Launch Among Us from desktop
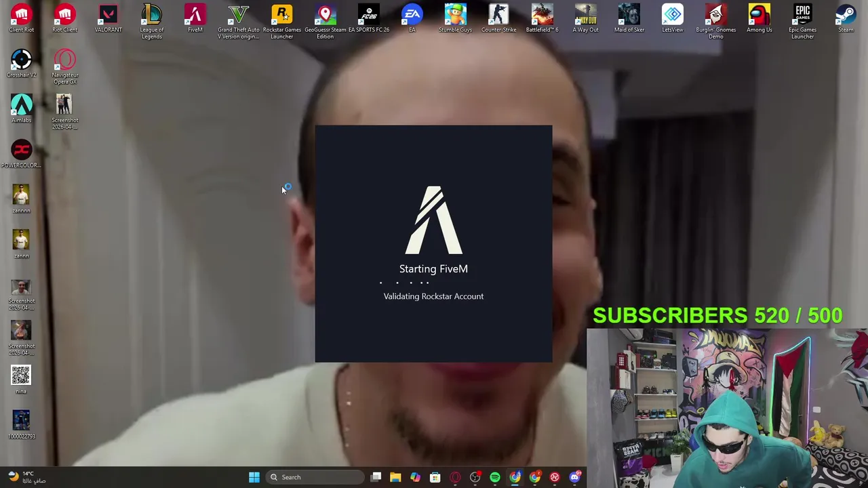Image resolution: width=868 pixels, height=488 pixels. coord(759,18)
